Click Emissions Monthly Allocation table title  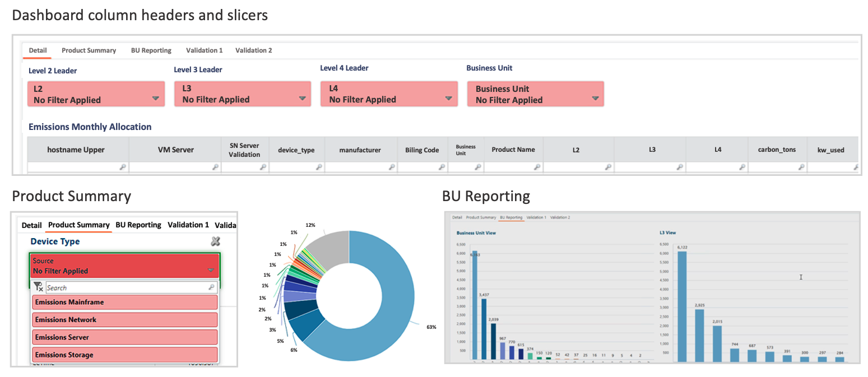pyautogui.click(x=90, y=127)
